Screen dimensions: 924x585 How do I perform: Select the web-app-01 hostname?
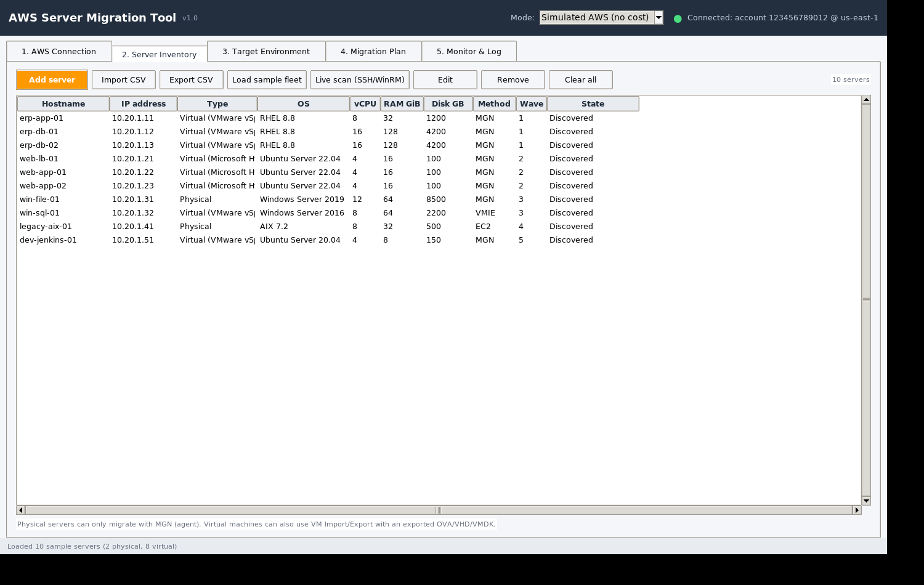click(43, 172)
